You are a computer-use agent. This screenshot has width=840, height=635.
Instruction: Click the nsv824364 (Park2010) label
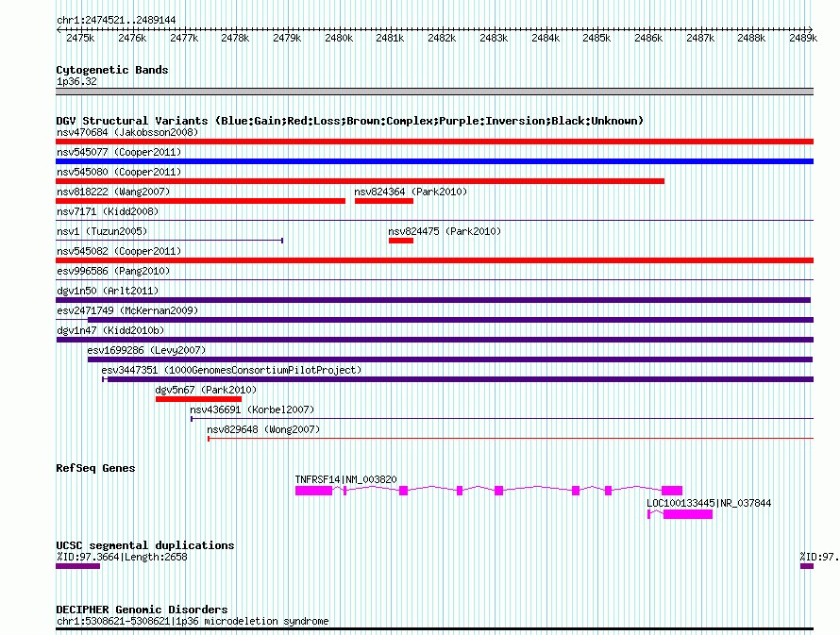(411, 192)
